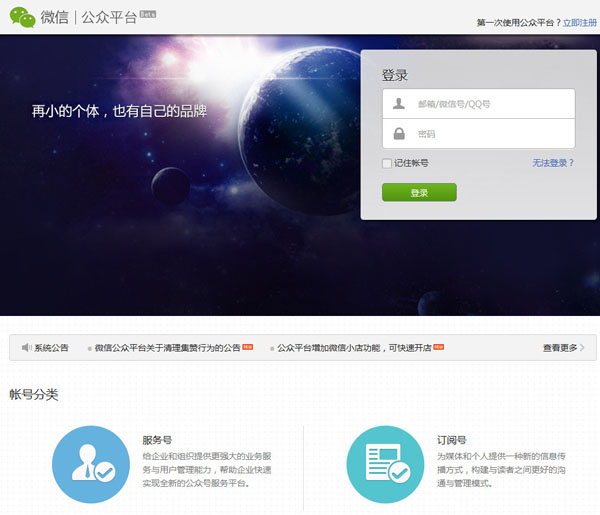Viewport: 600px width, 515px height.
Task: Click the new badge after 集赞行为的公告
Action: pos(248,347)
